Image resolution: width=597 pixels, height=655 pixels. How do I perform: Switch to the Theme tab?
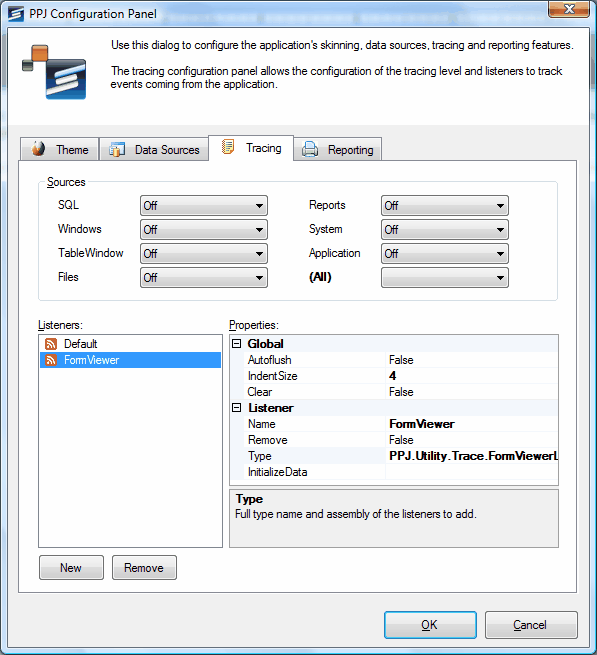[59, 149]
